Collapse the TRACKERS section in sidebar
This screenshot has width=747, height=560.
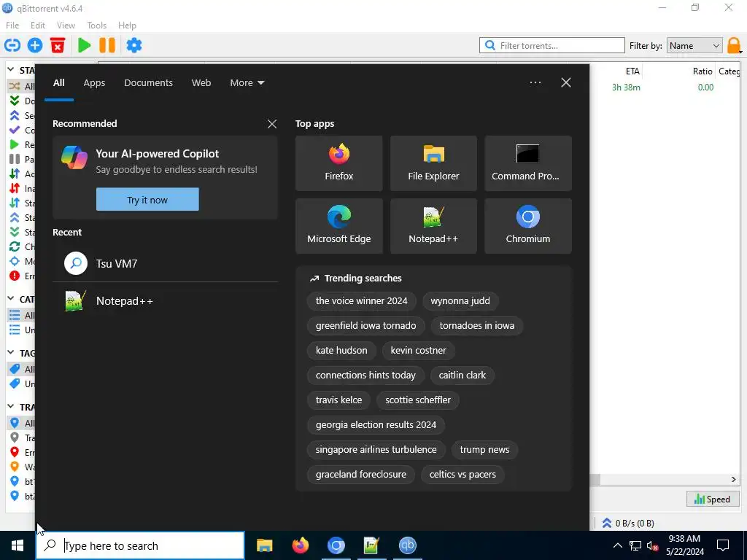coord(11,406)
